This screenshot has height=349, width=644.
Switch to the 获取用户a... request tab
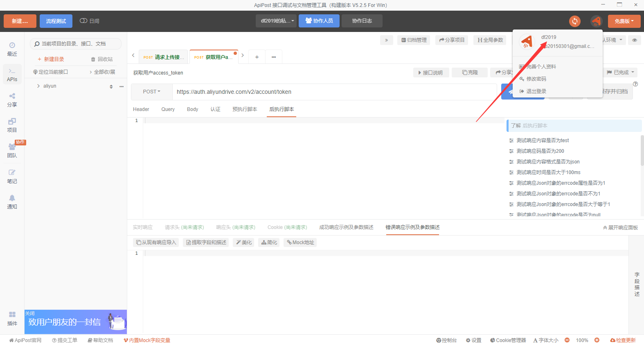click(x=214, y=57)
